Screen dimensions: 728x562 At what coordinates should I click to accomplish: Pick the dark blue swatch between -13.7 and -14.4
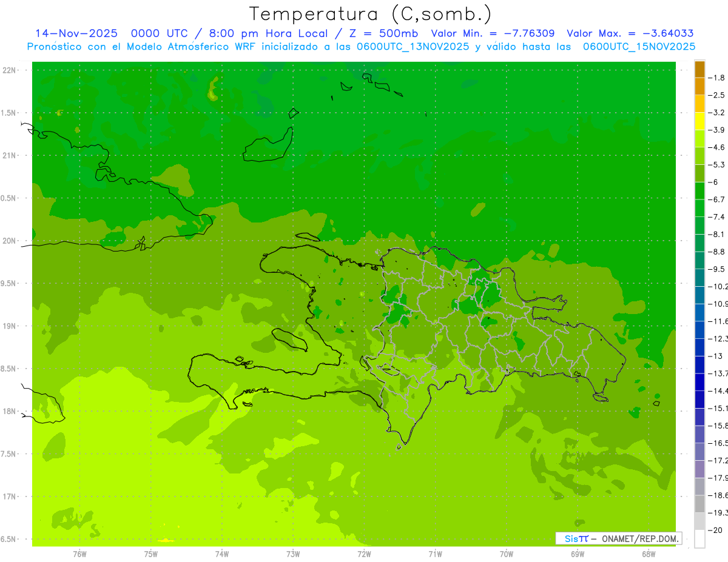pyautogui.click(x=699, y=382)
